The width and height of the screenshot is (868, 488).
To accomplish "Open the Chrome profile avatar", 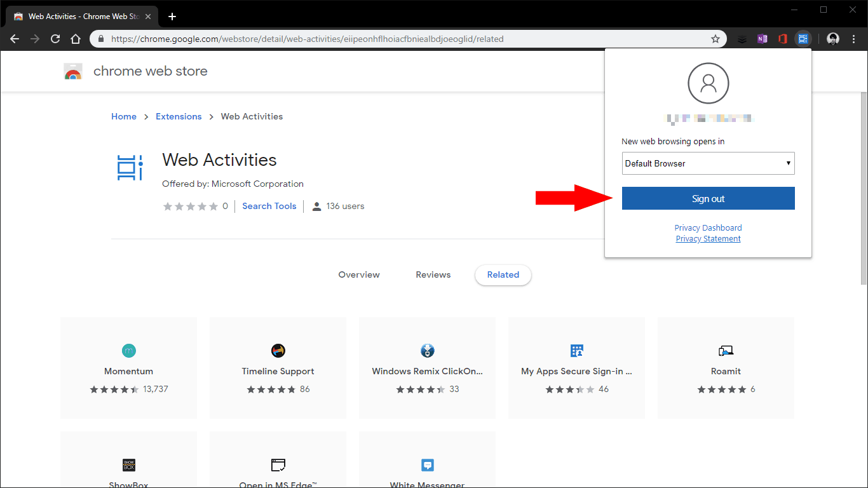I will point(833,39).
